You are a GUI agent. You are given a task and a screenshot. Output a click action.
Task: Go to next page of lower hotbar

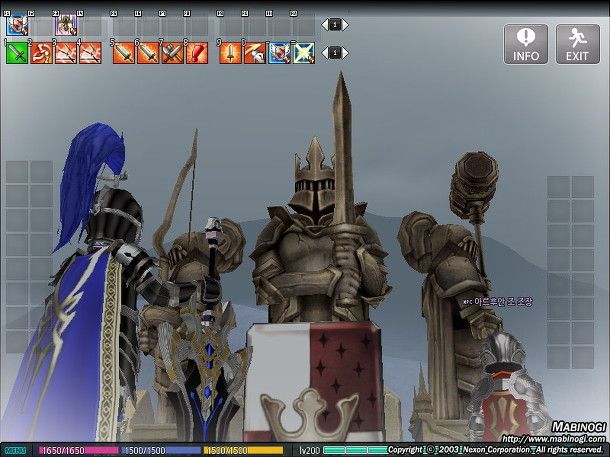click(345, 53)
